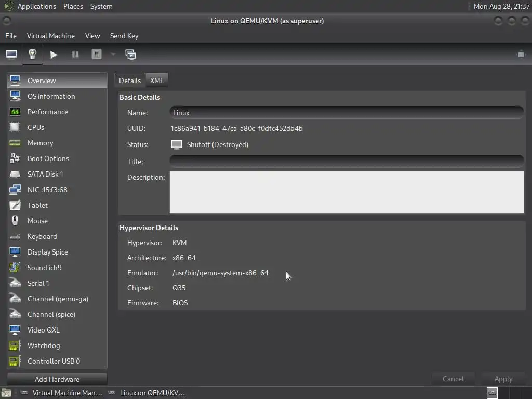
Task: Open the Places menu in top panel
Action: point(73,6)
